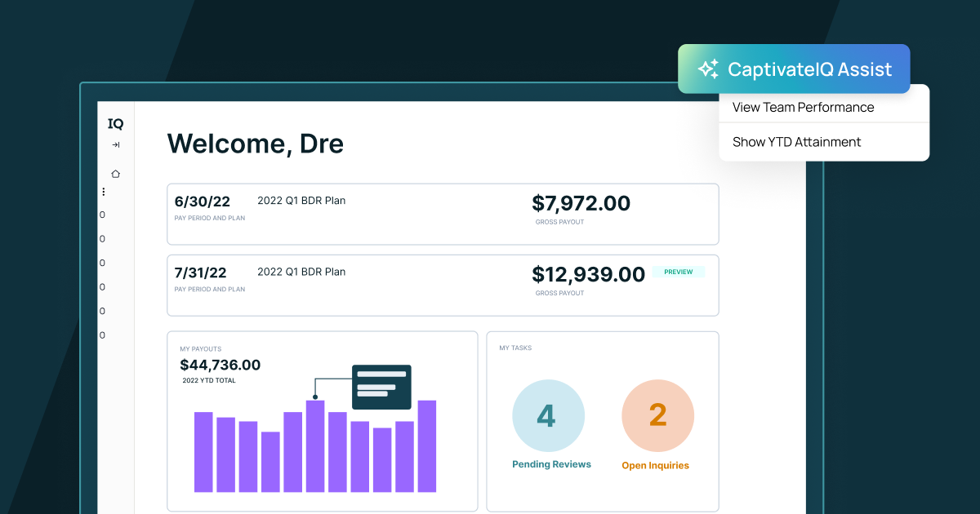Image resolution: width=980 pixels, height=514 pixels.
Task: Toggle the PREVIEW badge on the 7/31/22 payout
Action: tap(679, 272)
